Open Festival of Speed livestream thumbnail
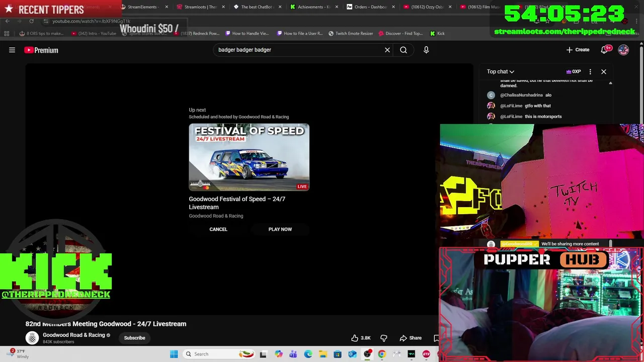Image resolution: width=644 pixels, height=362 pixels. 249,157
